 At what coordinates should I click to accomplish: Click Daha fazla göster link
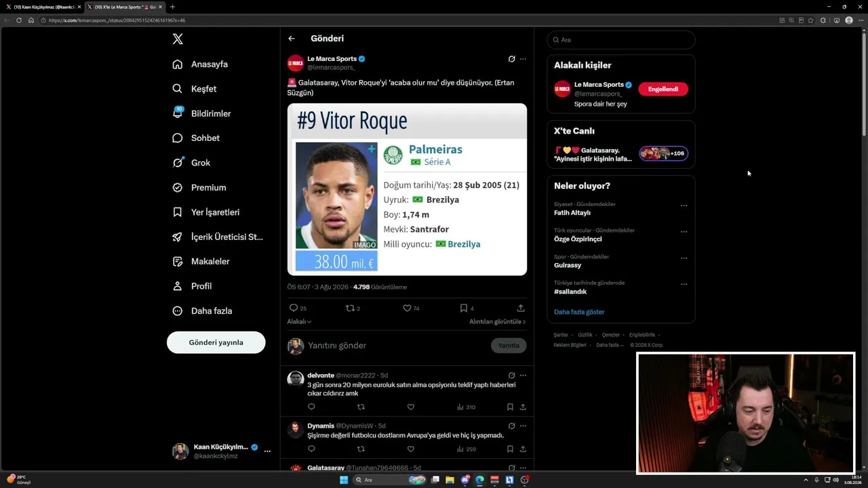[579, 312]
